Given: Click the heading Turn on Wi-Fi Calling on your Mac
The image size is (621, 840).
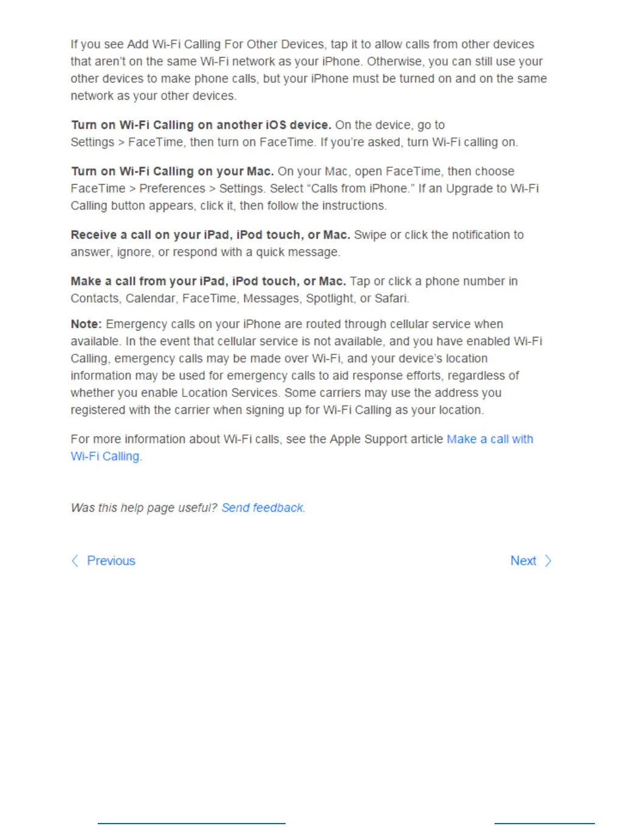Looking at the screenshot, I should [x=172, y=171].
